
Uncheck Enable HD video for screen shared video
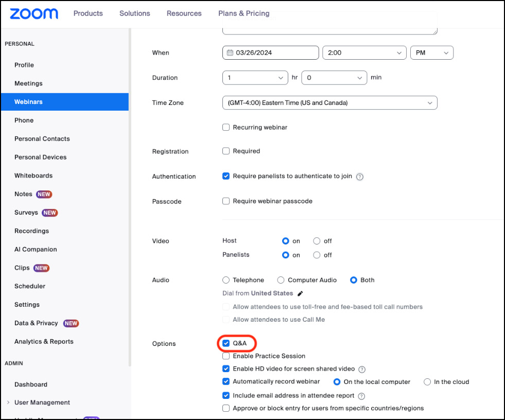tap(226, 369)
